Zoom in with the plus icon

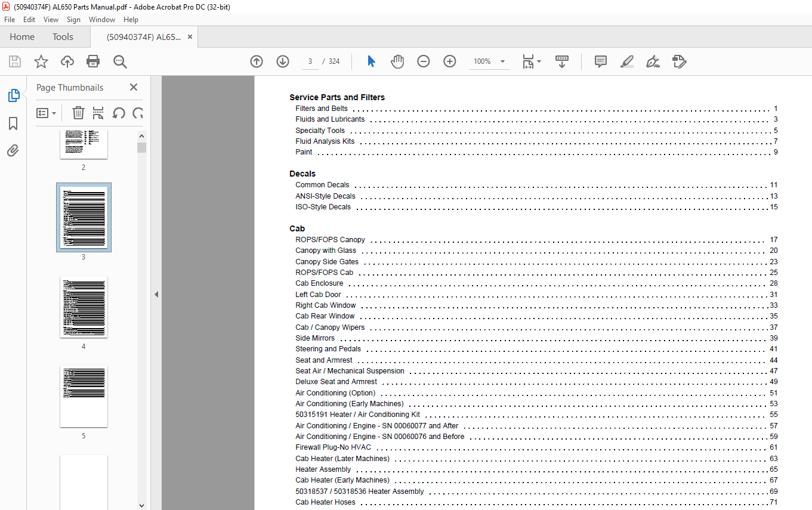(450, 61)
